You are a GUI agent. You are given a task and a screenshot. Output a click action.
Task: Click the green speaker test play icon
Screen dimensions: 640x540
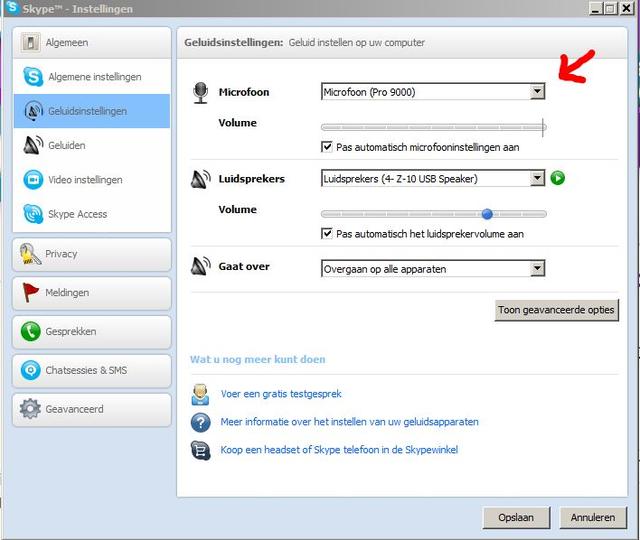(x=558, y=178)
